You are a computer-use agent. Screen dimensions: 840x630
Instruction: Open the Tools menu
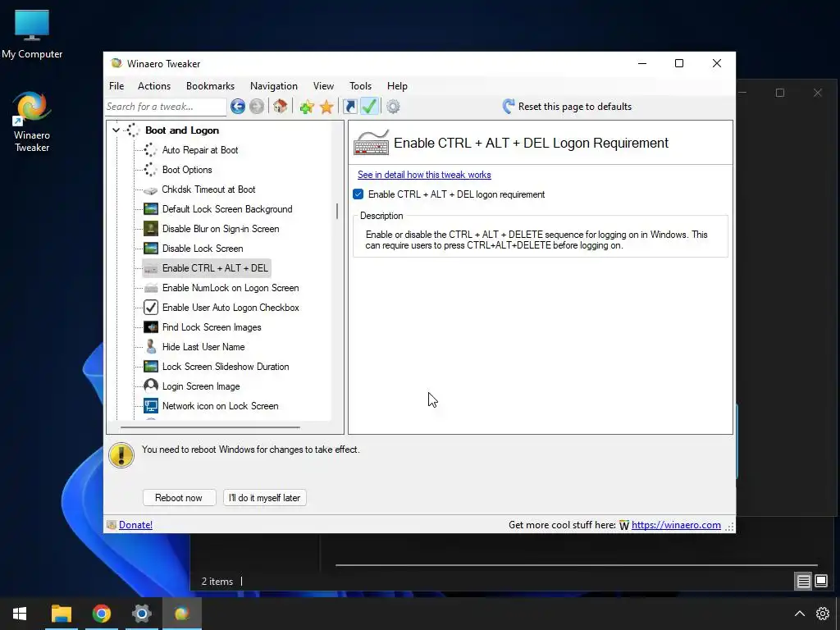point(361,85)
